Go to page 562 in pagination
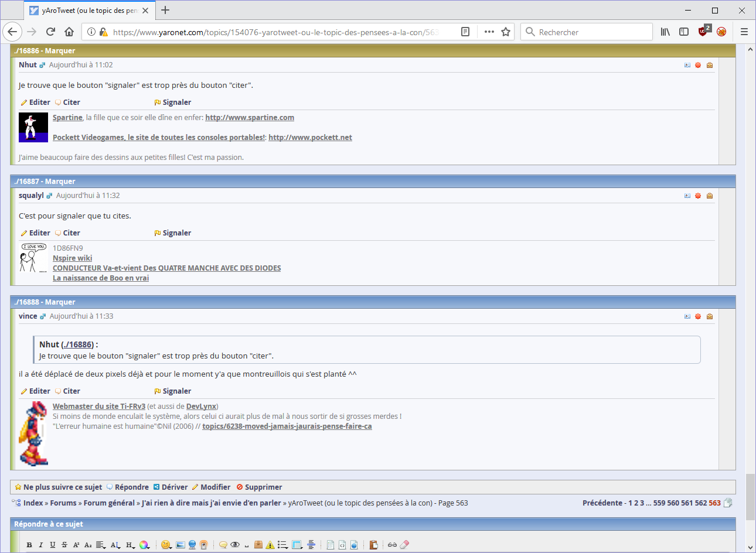 click(701, 503)
